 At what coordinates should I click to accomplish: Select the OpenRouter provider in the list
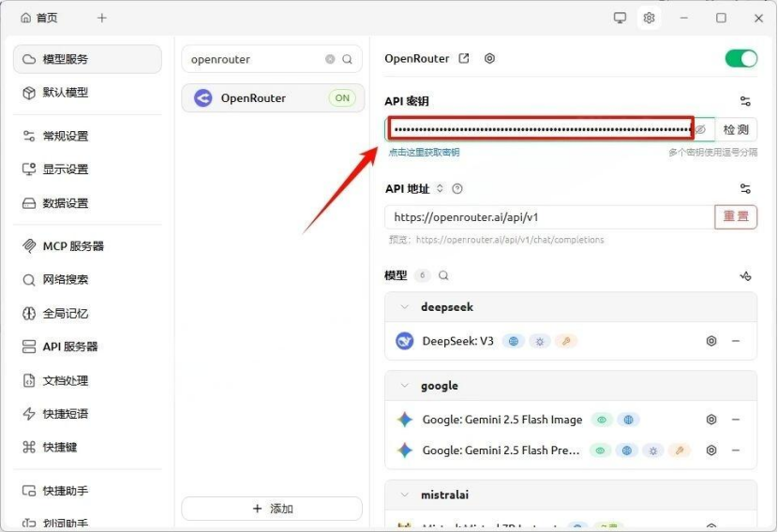tap(273, 98)
